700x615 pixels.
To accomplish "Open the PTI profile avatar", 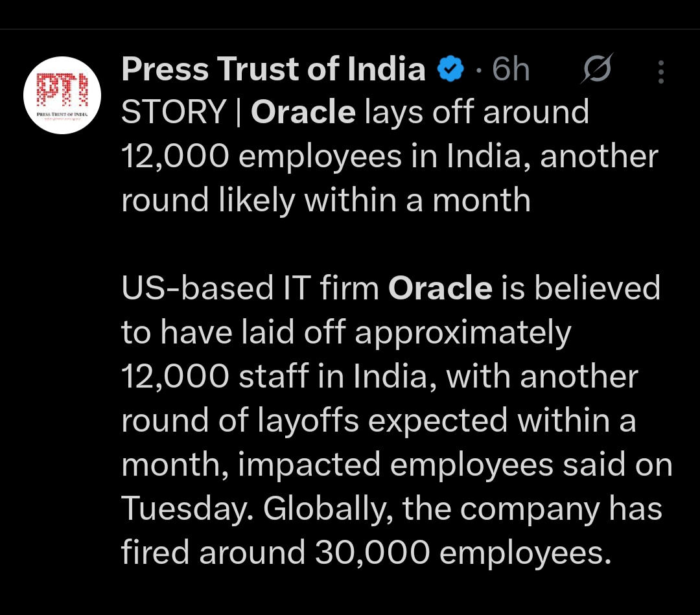I will tap(62, 95).
